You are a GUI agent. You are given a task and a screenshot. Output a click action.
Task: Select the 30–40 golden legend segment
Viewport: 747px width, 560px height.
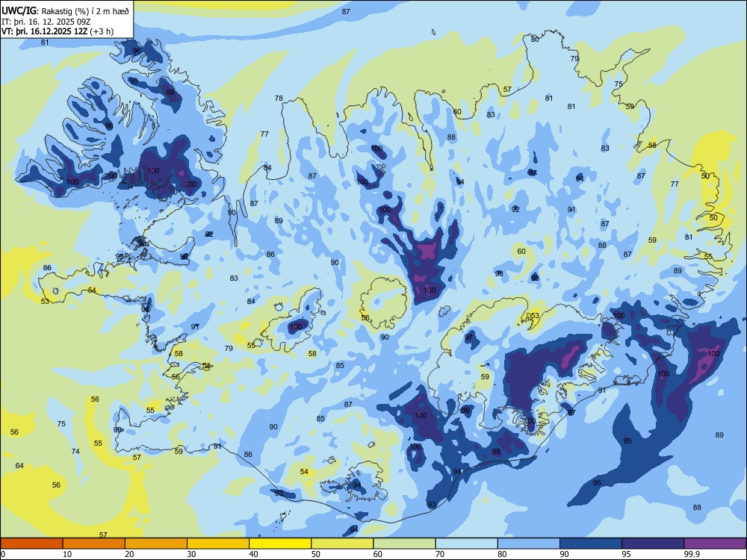[218, 544]
